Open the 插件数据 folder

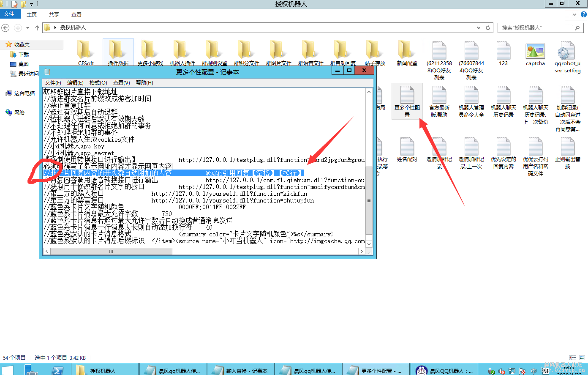pos(118,51)
